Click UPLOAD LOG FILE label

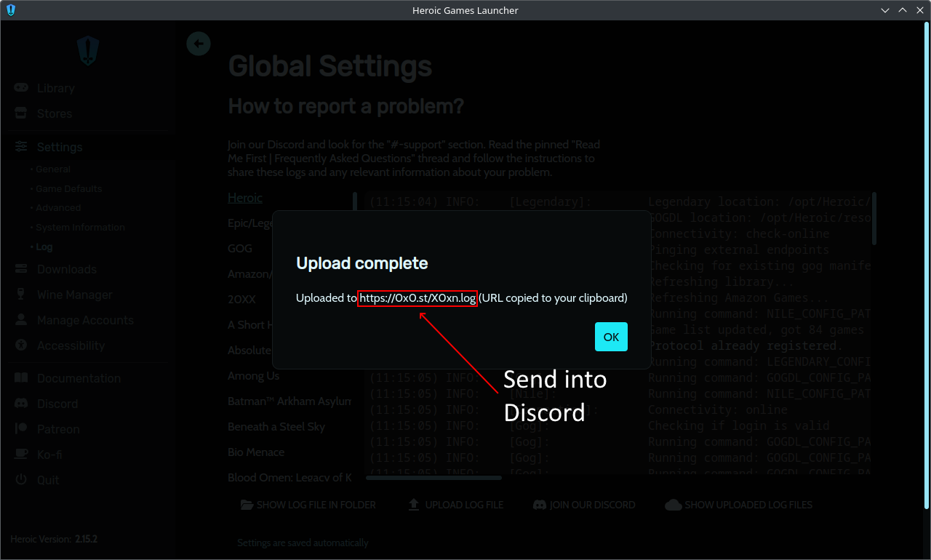coord(464,505)
